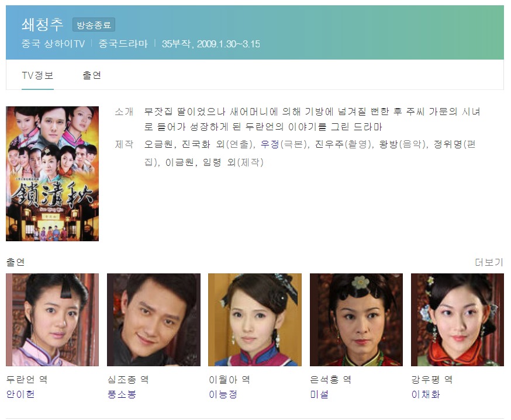The image size is (511, 420).
Task: Switch to the 출연 tab
Action: coord(92,75)
